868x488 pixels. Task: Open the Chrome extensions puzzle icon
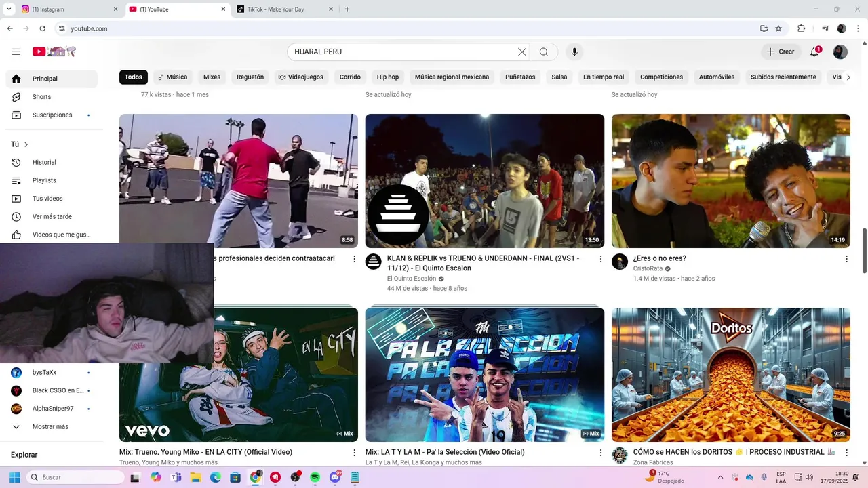tap(801, 28)
